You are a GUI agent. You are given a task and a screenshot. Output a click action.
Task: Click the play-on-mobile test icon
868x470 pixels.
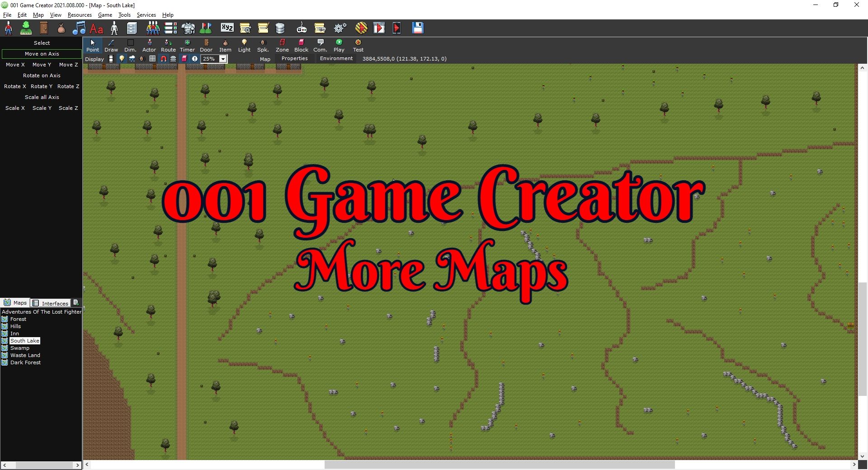pos(396,28)
